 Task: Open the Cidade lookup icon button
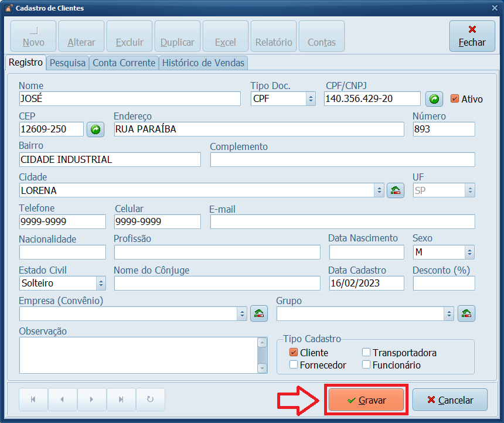396,190
